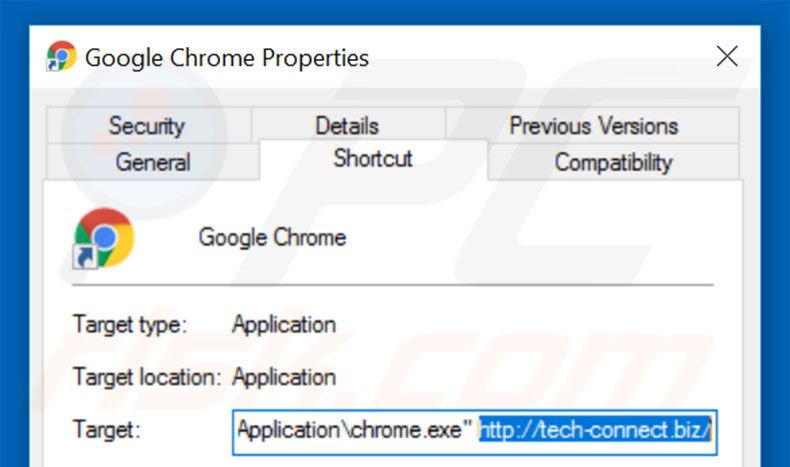This screenshot has width=790, height=467.
Task: Switch to the Security tab
Action: pos(148,125)
